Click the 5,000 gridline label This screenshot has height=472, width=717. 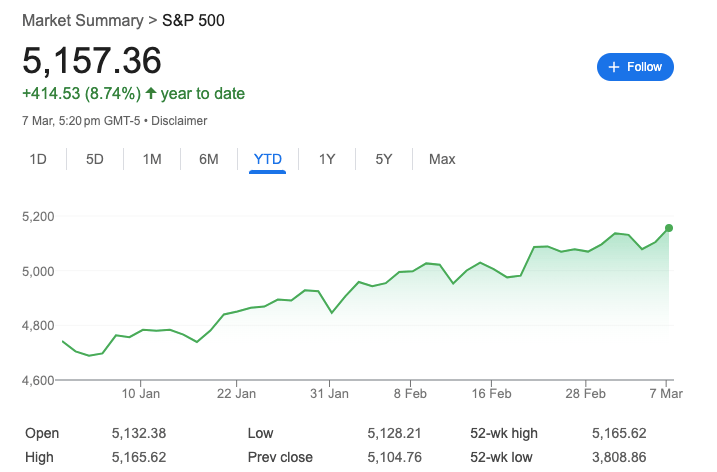[x=38, y=271]
